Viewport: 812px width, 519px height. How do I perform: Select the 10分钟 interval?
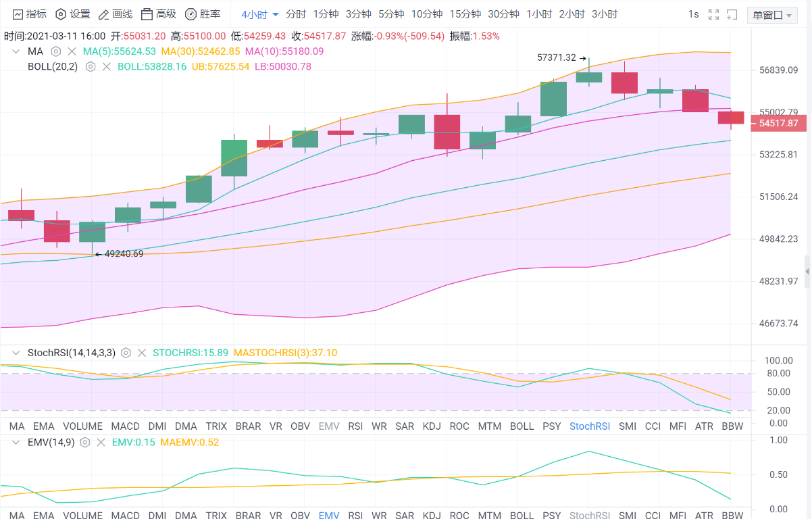point(427,14)
